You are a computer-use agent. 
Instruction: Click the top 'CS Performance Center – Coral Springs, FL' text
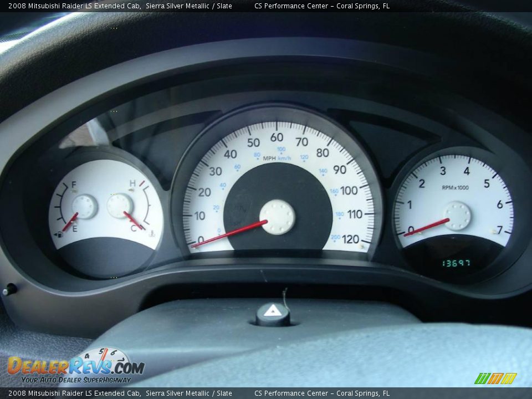pyautogui.click(x=322, y=6)
